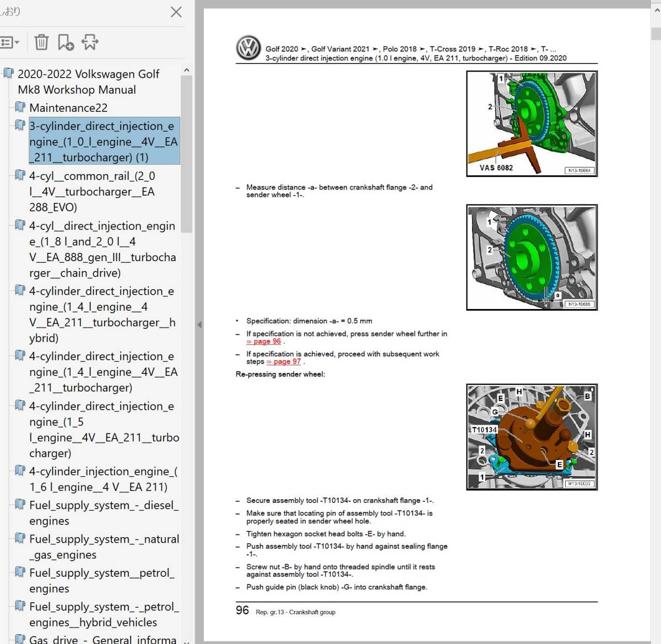Image resolution: width=661 pixels, height=644 pixels.
Task: Open the Maintenance22 bookmark
Action: pos(68,108)
